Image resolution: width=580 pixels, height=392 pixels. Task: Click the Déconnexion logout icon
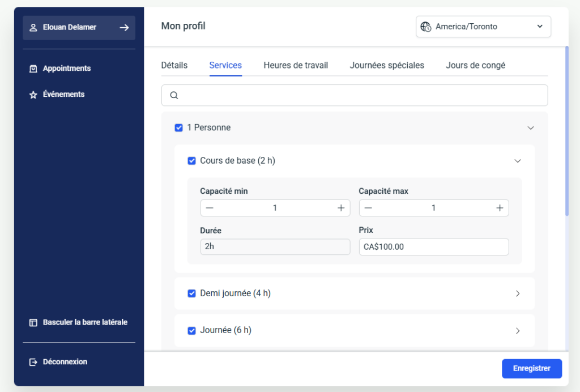[33, 362]
